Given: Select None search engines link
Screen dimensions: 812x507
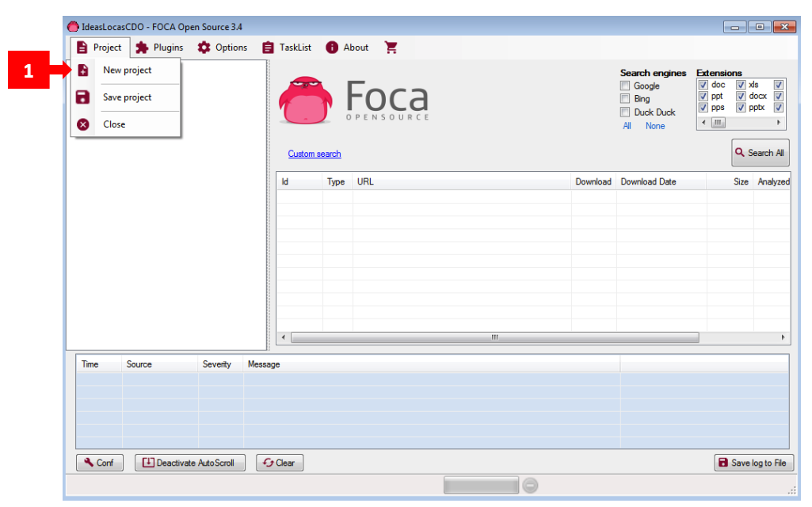Looking at the screenshot, I should point(655,126).
